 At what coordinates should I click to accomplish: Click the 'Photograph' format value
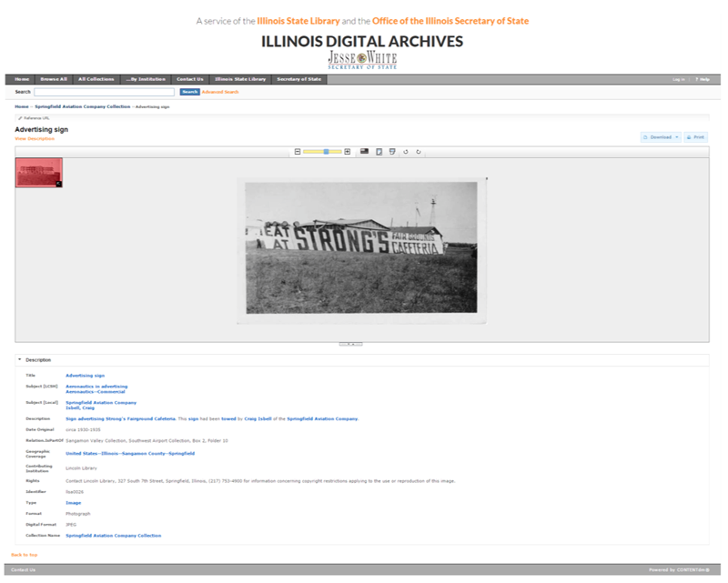tap(78, 514)
